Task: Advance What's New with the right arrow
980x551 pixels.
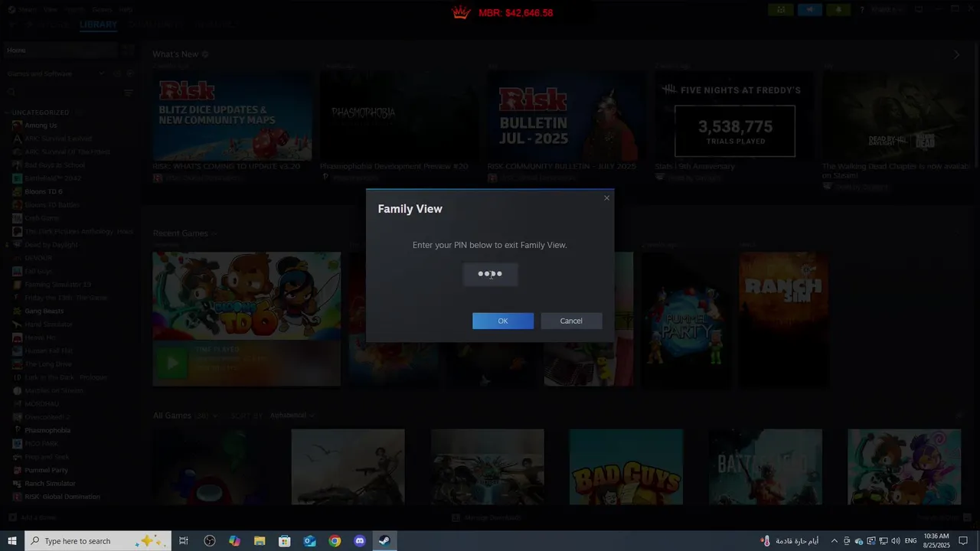Action: [955, 55]
